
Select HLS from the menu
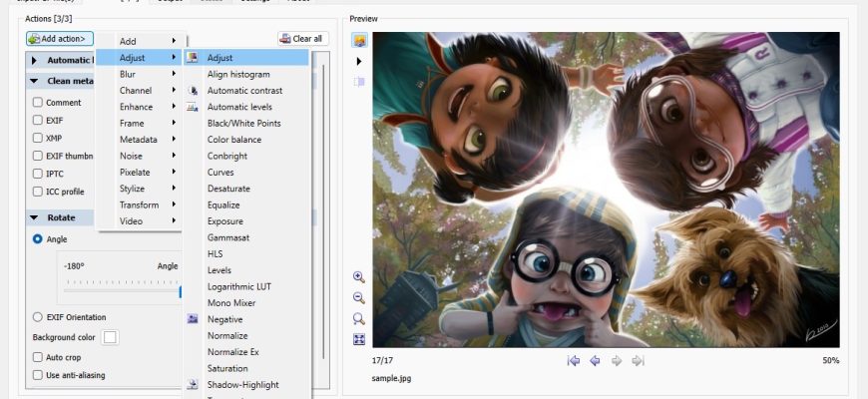point(246,254)
